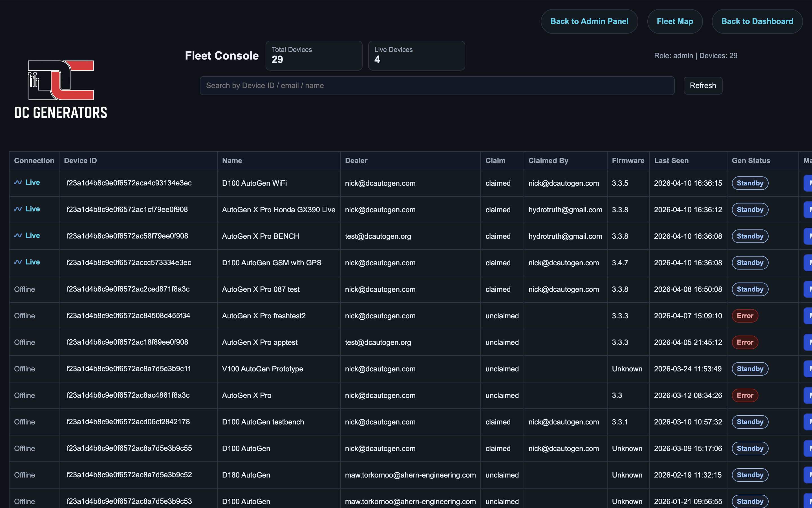Click the name V100 AutoGen Prototype
The image size is (812, 508).
tap(262, 369)
